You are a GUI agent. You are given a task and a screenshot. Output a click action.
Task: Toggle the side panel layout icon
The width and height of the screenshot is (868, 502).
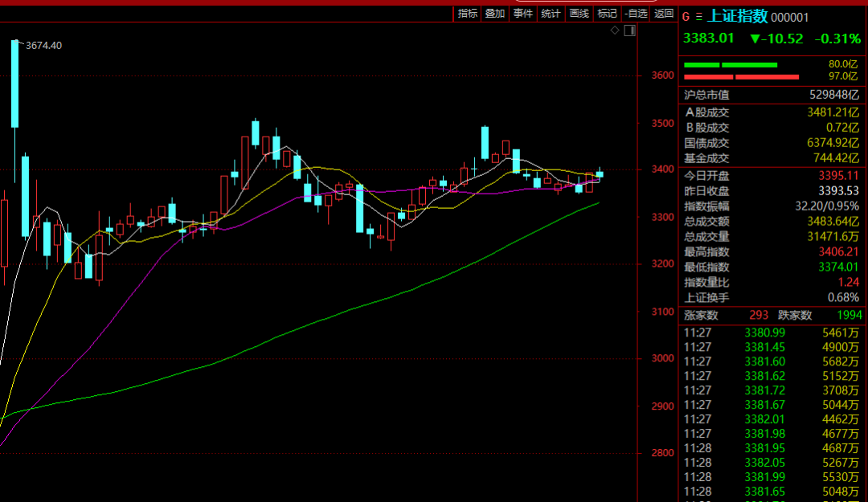click(x=629, y=31)
